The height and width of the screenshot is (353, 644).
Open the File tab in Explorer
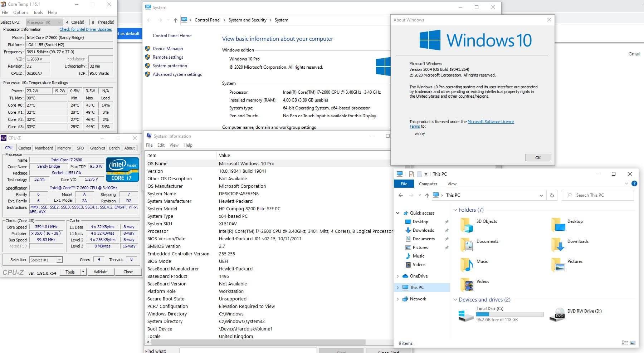[x=404, y=184]
